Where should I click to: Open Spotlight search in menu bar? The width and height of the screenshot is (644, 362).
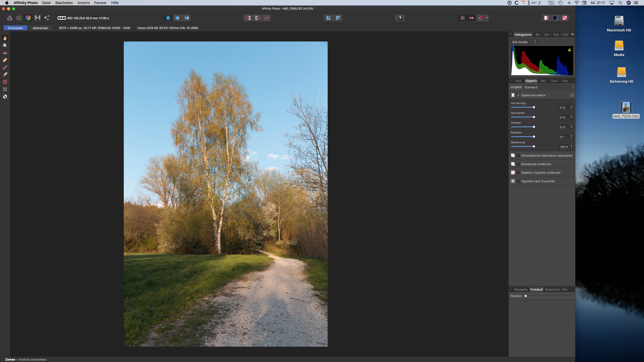pos(620,3)
